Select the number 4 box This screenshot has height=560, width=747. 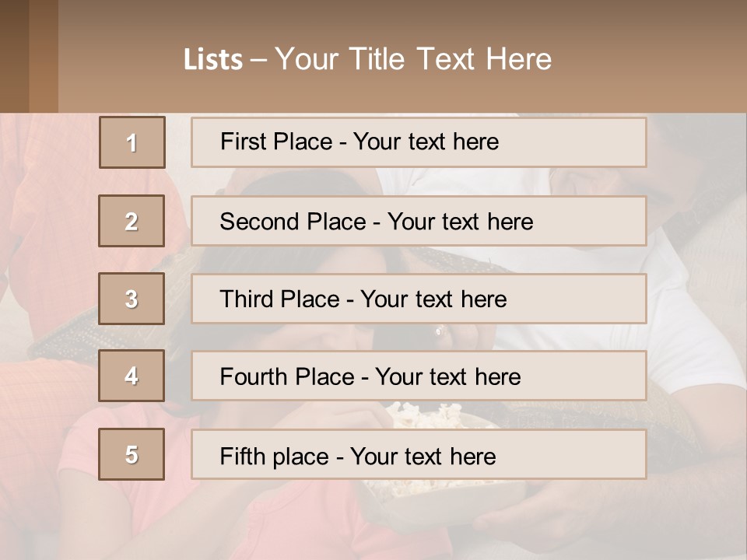[x=132, y=376]
